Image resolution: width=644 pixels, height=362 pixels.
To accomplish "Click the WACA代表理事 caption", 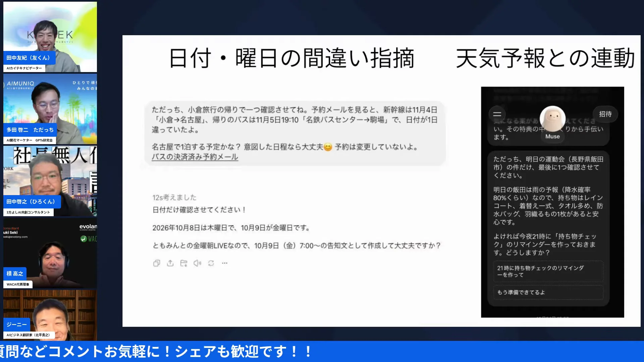I will [18, 284].
